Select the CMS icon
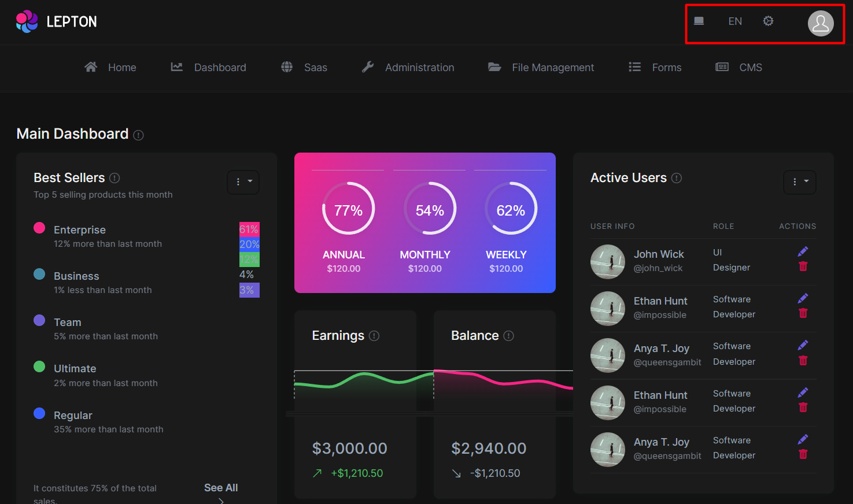Image resolution: width=853 pixels, height=504 pixels. pyautogui.click(x=722, y=67)
